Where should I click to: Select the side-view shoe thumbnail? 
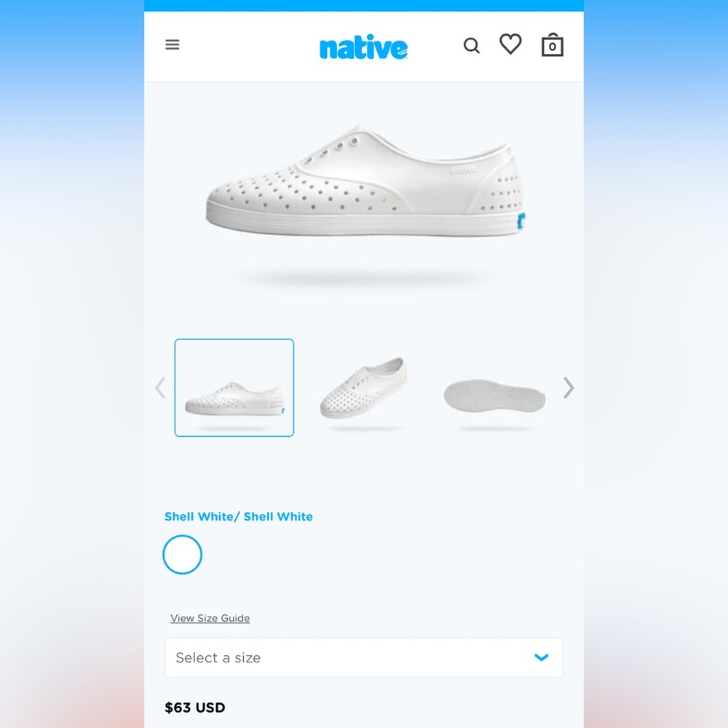tap(234, 388)
